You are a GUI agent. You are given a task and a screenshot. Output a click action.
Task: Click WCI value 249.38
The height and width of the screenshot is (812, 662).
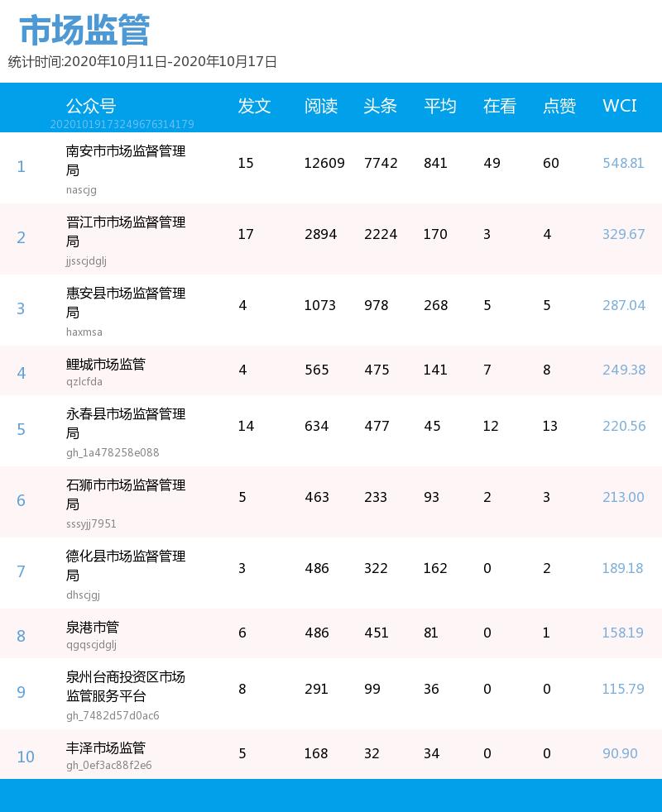624,370
